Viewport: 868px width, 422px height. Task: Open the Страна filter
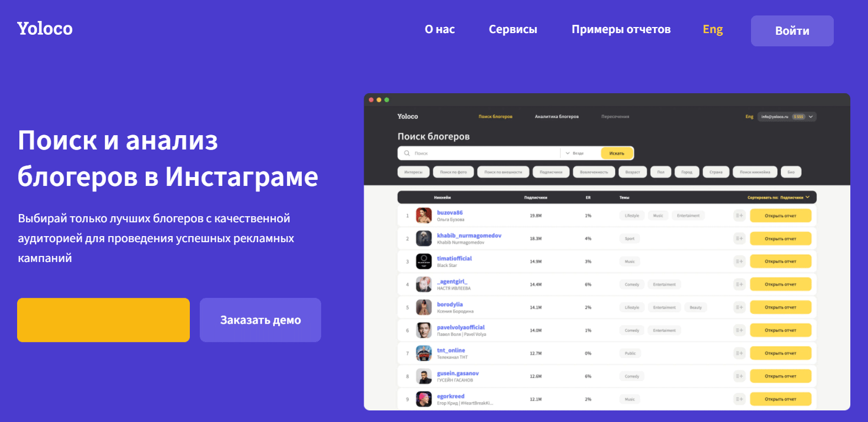[716, 172]
